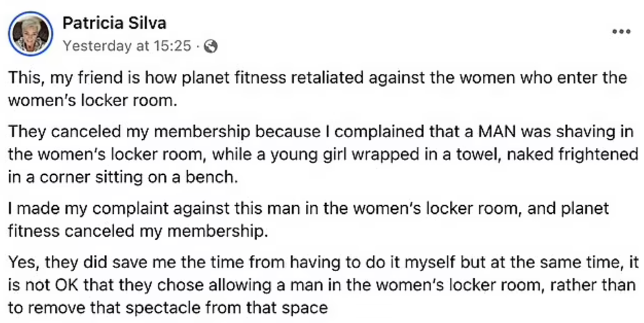Click the globe public audience icon
The height and width of the screenshot is (323, 644).
[x=211, y=47]
